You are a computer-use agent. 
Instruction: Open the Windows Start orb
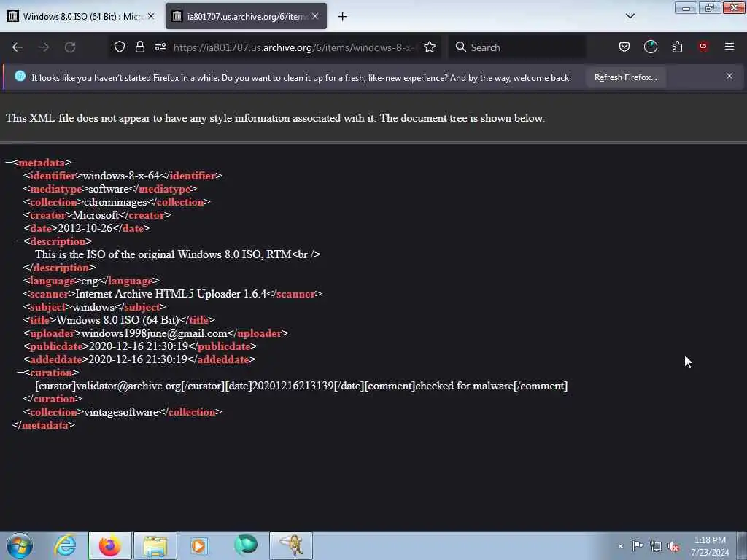point(20,545)
